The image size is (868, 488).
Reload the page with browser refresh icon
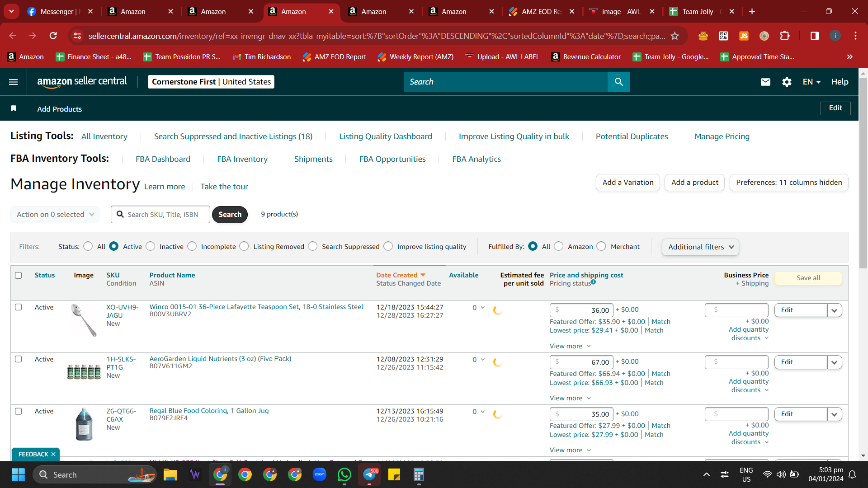coord(53,36)
